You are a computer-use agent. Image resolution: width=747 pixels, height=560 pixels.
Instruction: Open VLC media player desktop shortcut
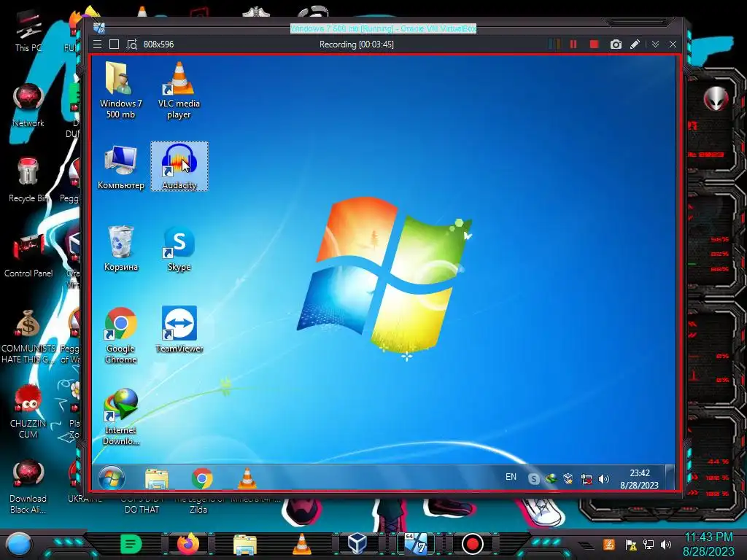pos(179,90)
